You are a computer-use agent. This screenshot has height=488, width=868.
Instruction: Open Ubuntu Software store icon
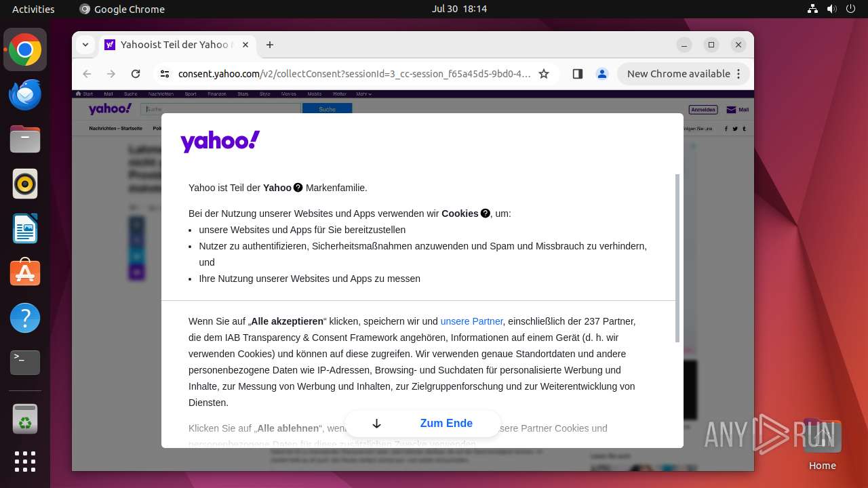(25, 273)
